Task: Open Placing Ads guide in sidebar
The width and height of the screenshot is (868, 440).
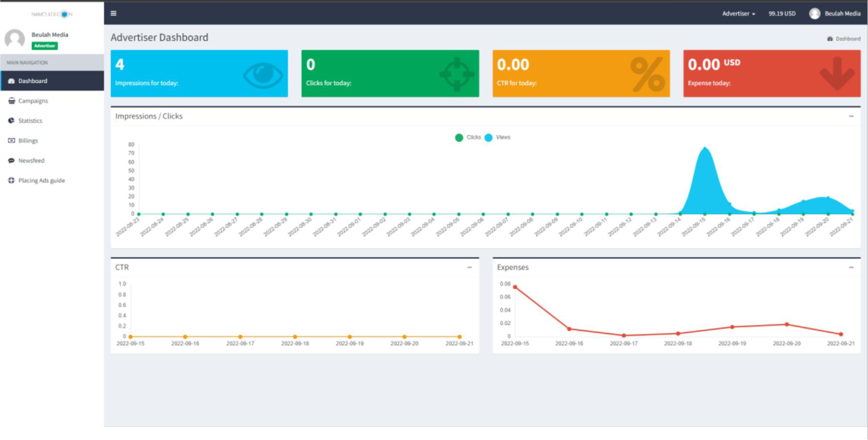Action: (52, 180)
